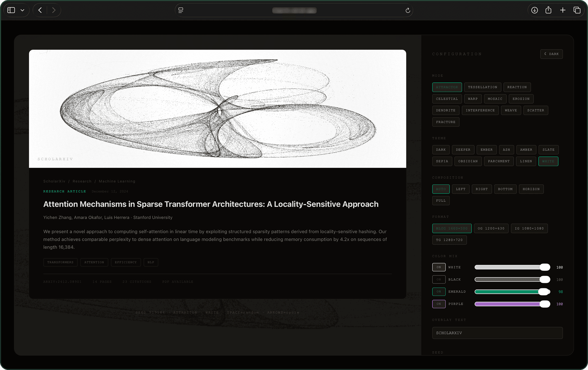Image resolution: width=588 pixels, height=370 pixels.
Task: Pick the FRACTURE mode
Action: click(446, 122)
